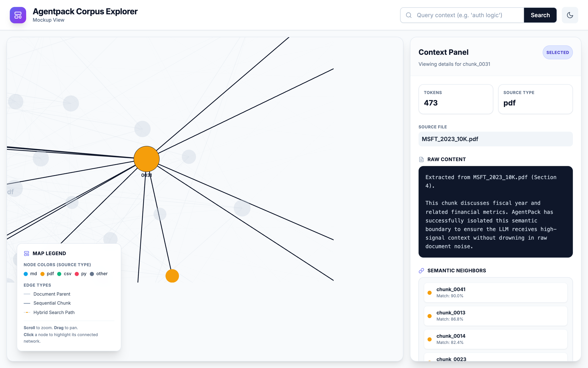Click the magnifier icon in search box

point(409,15)
